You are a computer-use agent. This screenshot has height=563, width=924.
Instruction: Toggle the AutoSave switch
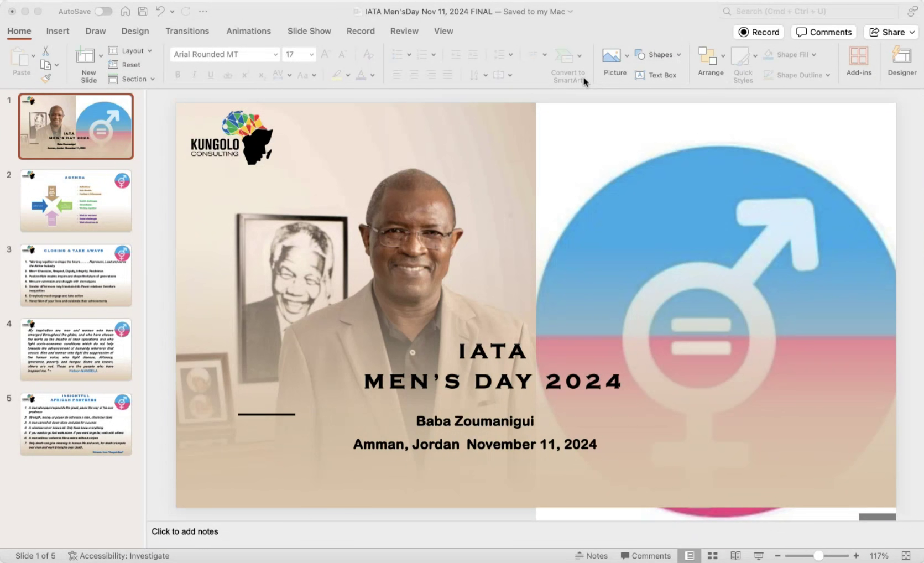click(x=103, y=11)
